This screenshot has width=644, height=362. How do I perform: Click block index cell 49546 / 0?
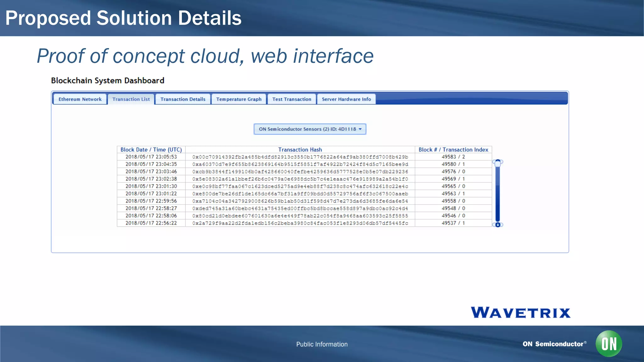(453, 216)
